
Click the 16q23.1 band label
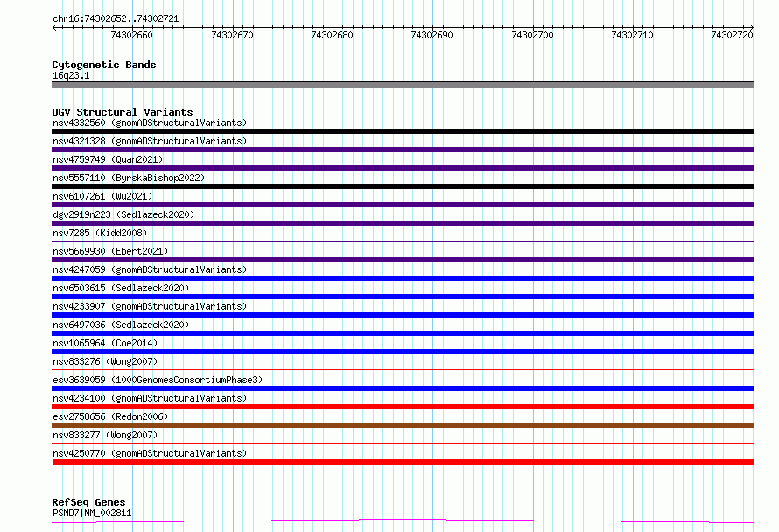pos(71,75)
